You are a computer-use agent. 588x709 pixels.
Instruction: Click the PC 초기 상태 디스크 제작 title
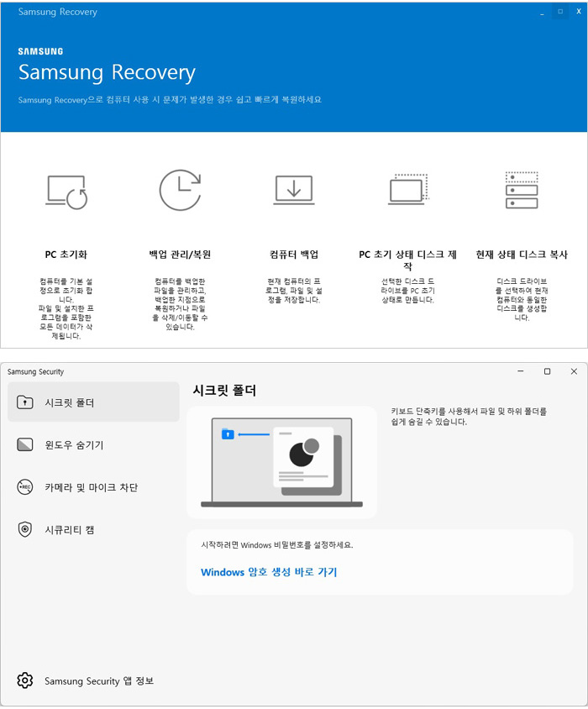(x=407, y=260)
